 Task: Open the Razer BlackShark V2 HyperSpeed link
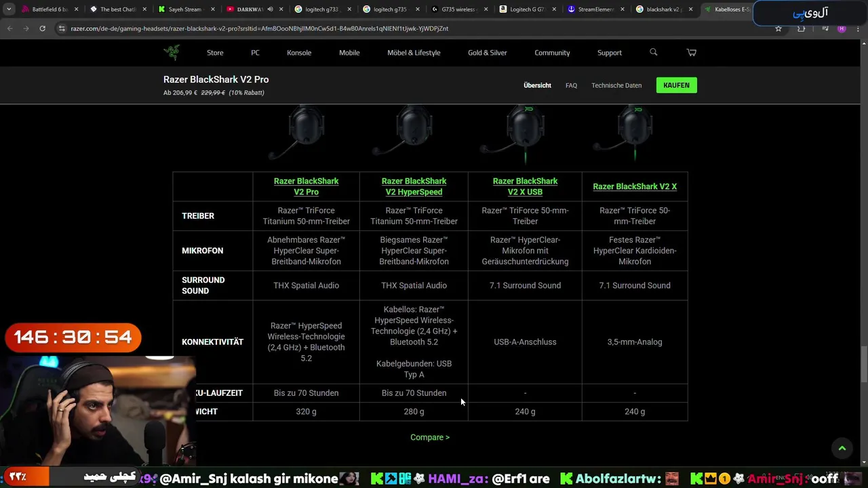[x=414, y=186]
